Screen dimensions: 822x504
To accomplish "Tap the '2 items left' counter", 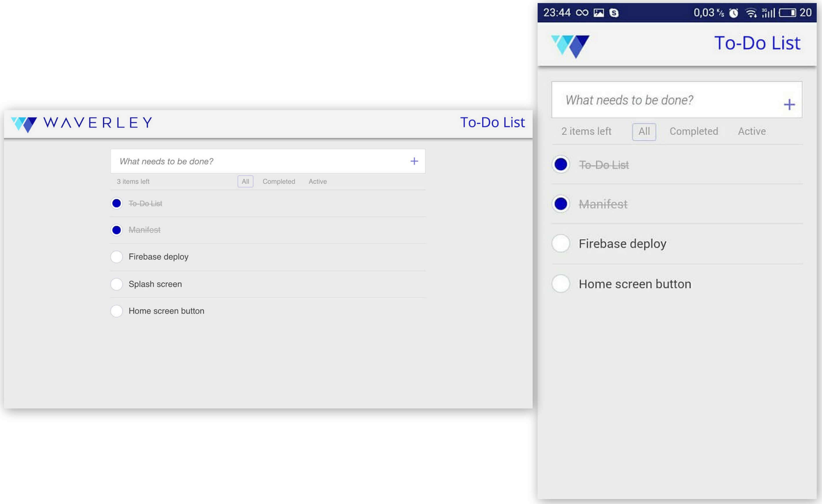I will tap(586, 131).
